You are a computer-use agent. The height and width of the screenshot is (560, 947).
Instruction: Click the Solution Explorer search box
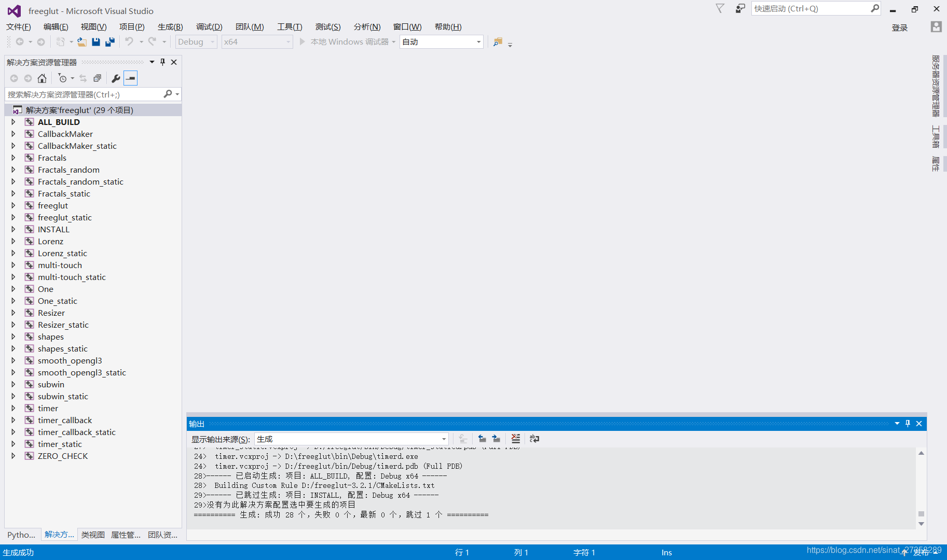85,94
